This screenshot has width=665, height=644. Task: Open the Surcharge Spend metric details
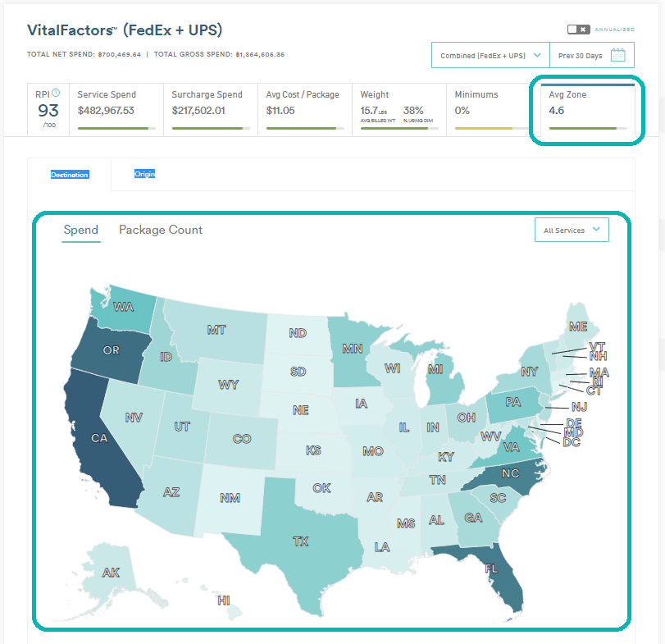coord(211,107)
